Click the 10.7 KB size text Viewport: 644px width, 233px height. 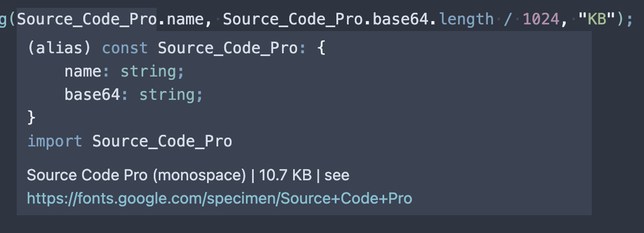pos(285,175)
